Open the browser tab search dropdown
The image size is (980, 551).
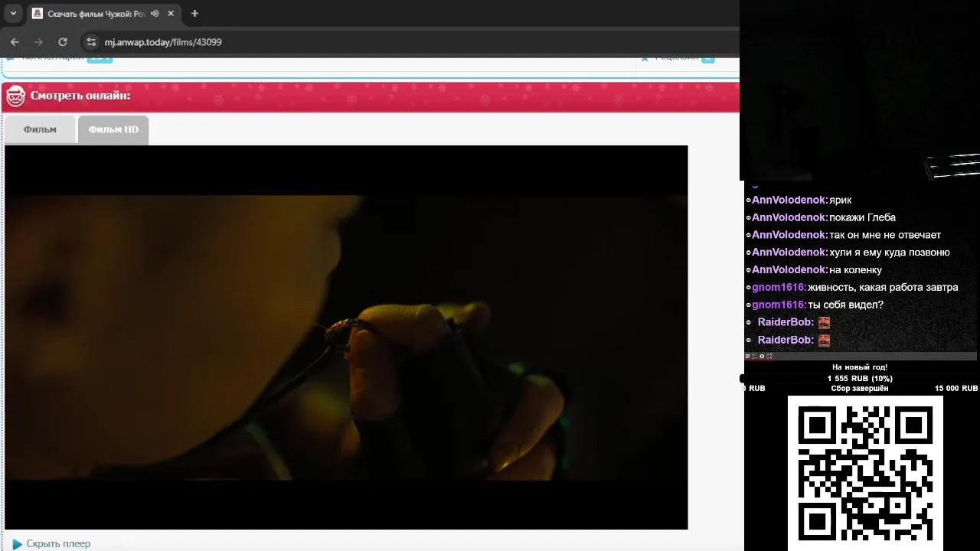click(x=13, y=14)
